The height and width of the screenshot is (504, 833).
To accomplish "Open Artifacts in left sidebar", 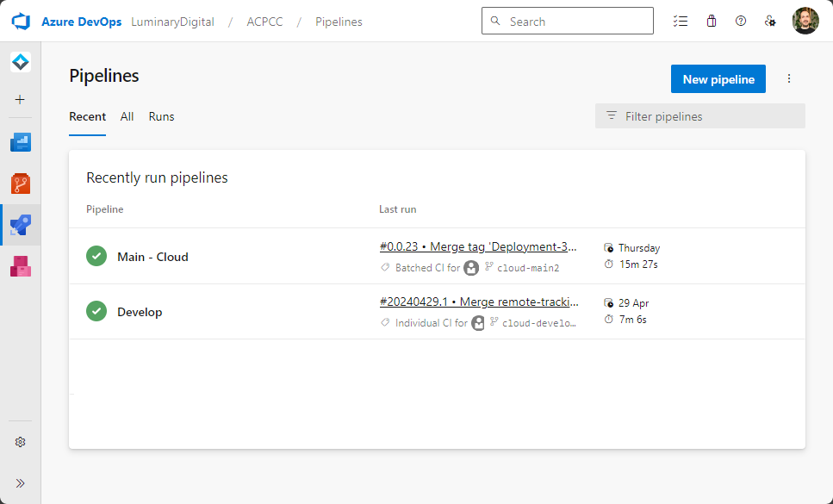I will pos(21,266).
